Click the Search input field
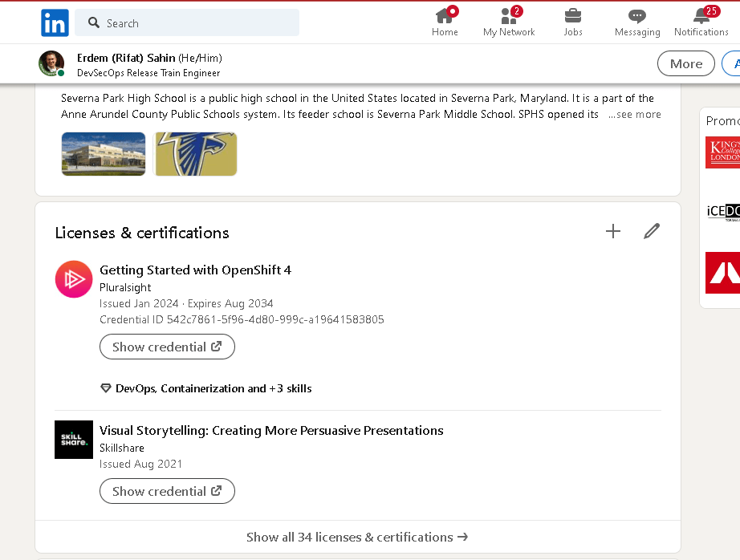Screen dimensions: 740x560 (187, 22)
